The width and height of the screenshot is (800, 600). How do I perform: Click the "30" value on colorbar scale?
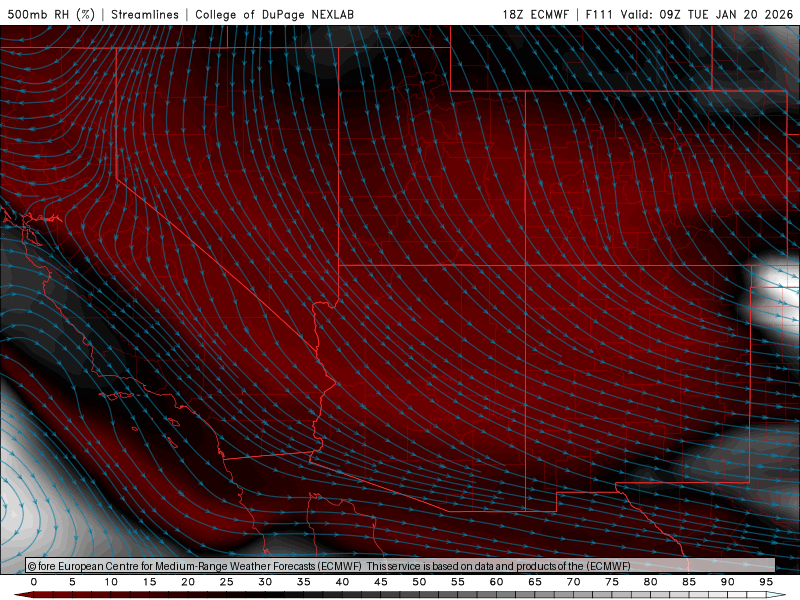pyautogui.click(x=265, y=582)
